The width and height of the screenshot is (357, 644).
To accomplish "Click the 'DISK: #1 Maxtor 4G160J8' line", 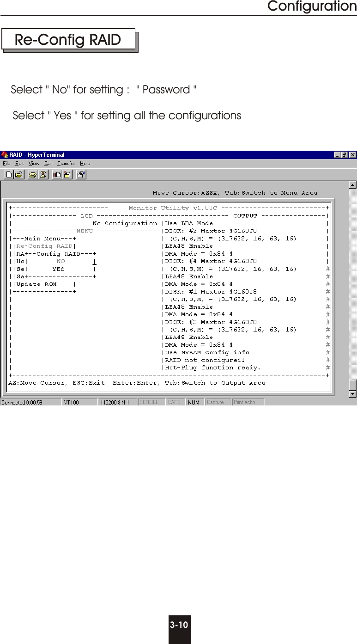I will (211, 292).
